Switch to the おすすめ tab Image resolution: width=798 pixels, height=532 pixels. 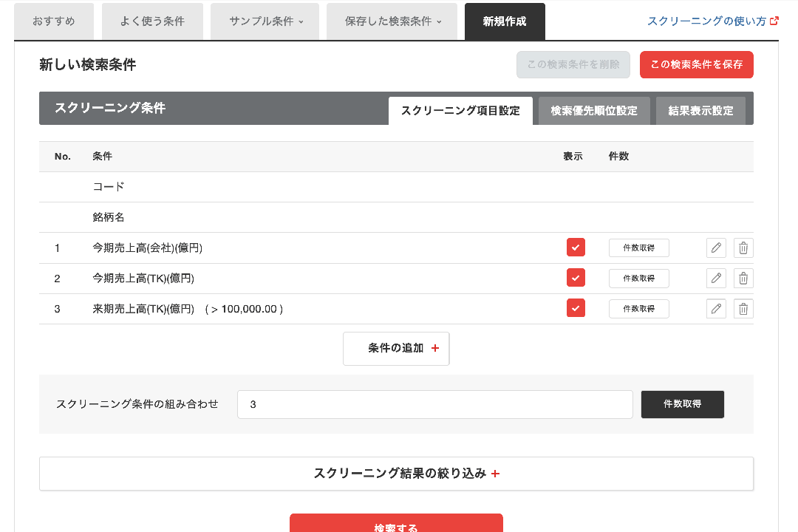(x=54, y=21)
